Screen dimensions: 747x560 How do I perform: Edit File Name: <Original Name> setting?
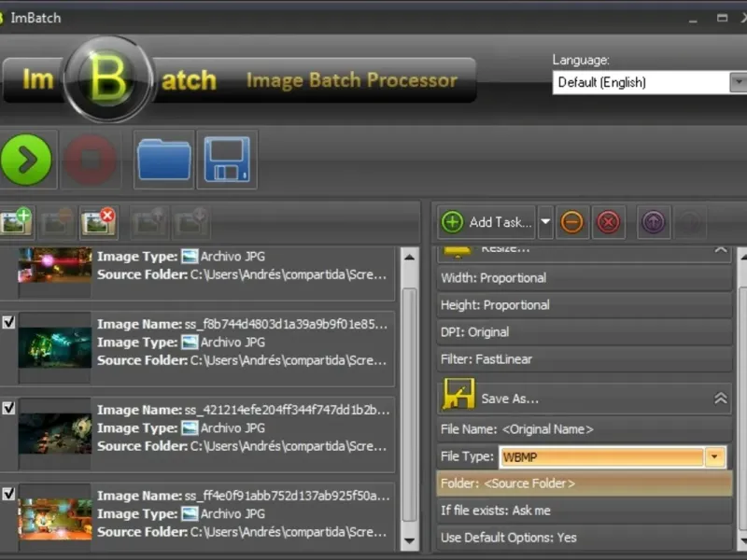[585, 429]
